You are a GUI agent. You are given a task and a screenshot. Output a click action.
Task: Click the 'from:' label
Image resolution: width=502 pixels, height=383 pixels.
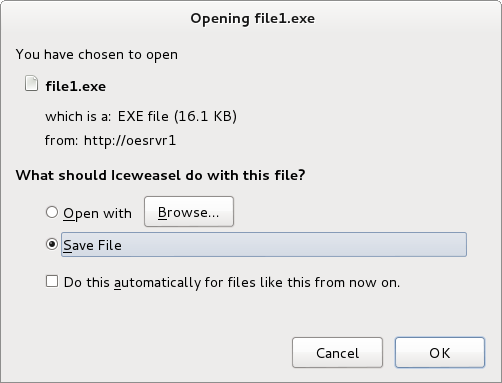(61, 141)
